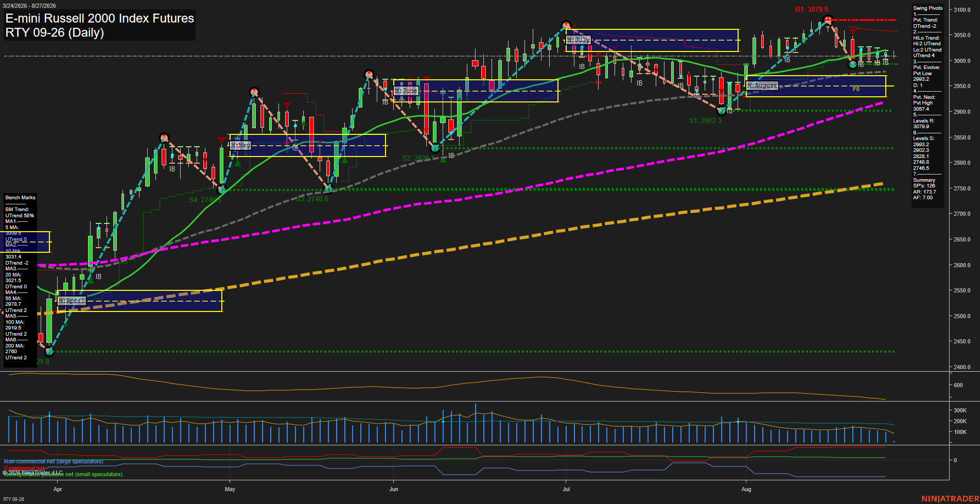Click the RTY 09-26 tab at bottom left
The width and height of the screenshot is (980, 504).
13,499
